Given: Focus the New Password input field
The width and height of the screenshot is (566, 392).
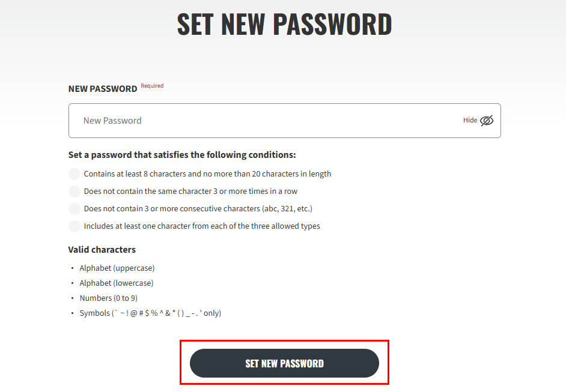Looking at the screenshot, I should click(x=284, y=121).
